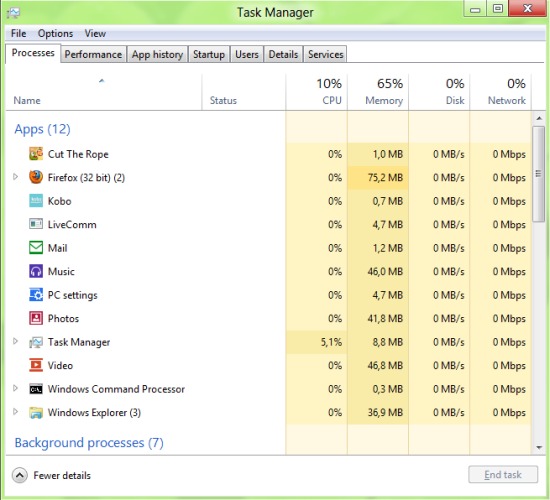Click Task Manager memory value 8,8 MB

coord(388,342)
